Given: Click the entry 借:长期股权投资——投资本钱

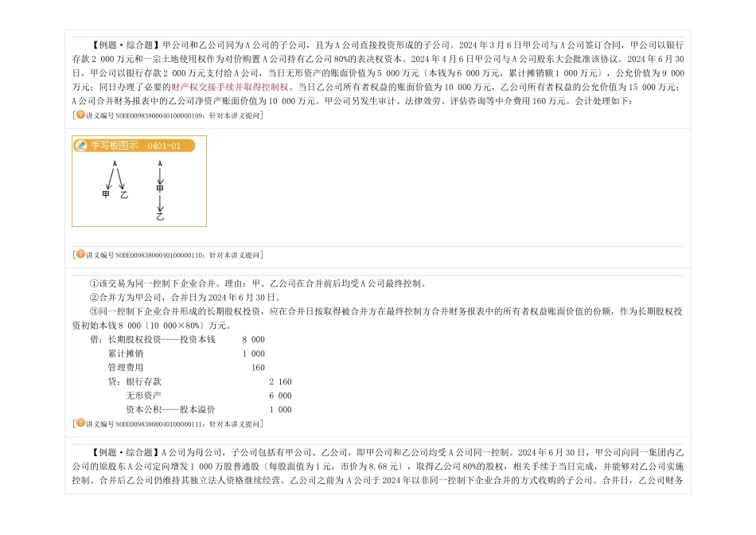Looking at the screenshot, I should click(x=152, y=340).
